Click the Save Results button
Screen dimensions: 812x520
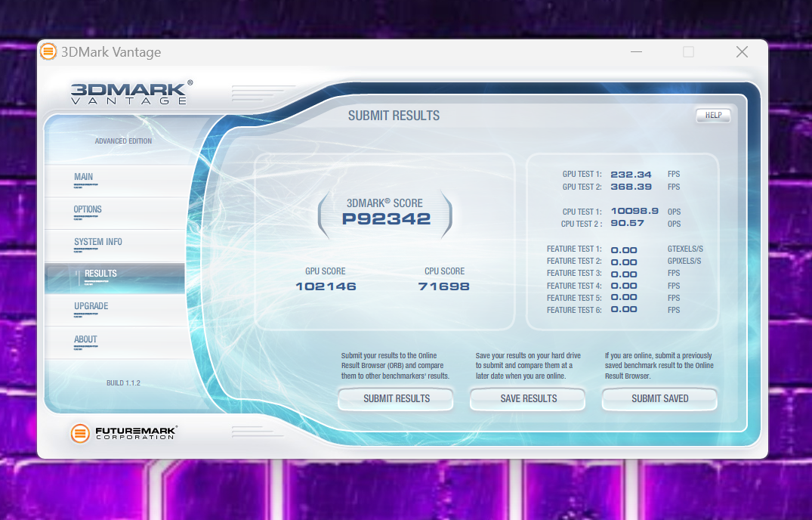click(x=528, y=399)
